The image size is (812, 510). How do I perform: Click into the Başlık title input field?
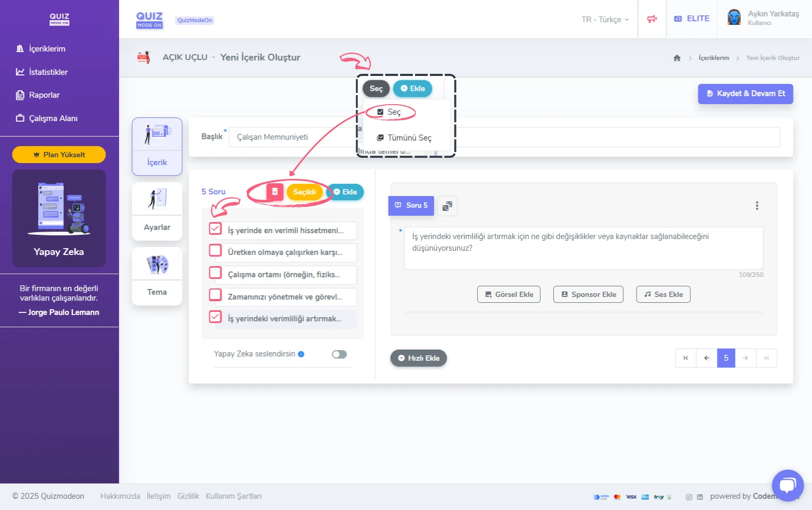coord(292,137)
